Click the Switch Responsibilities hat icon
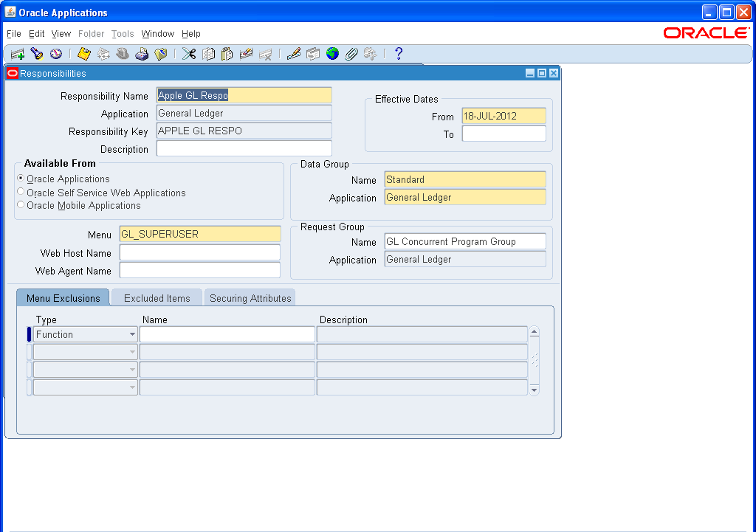Screen dimensions: 756x532 pos(123,53)
